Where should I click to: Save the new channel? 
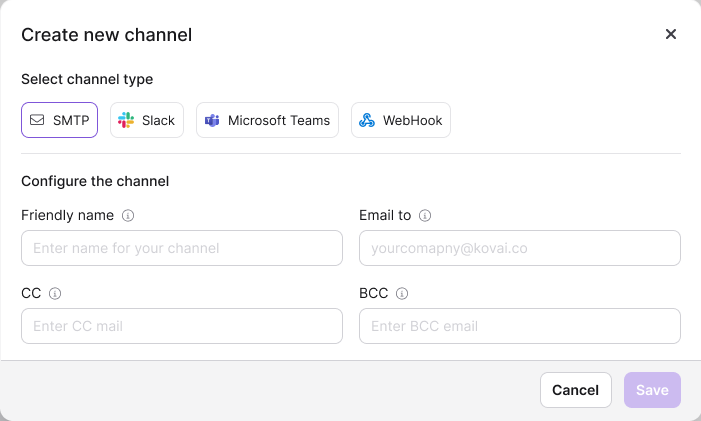point(652,390)
